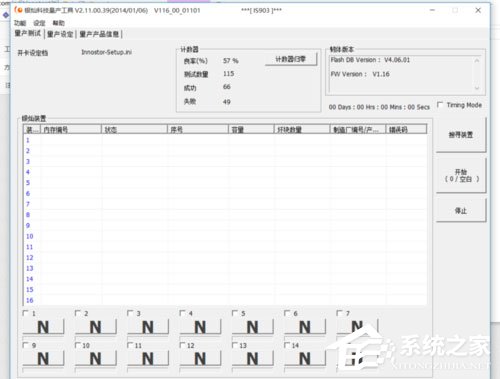Image resolution: width=500 pixels, height=379 pixels.
Task: Select device row 8 in the list
Action: click(225, 215)
